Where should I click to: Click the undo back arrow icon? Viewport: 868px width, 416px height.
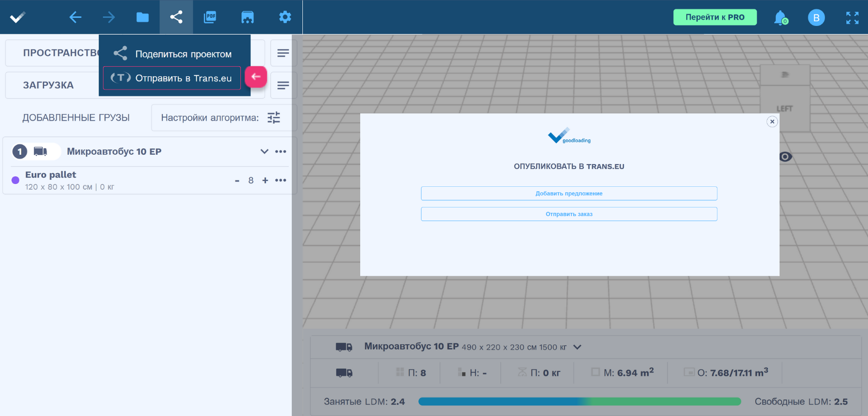click(75, 17)
